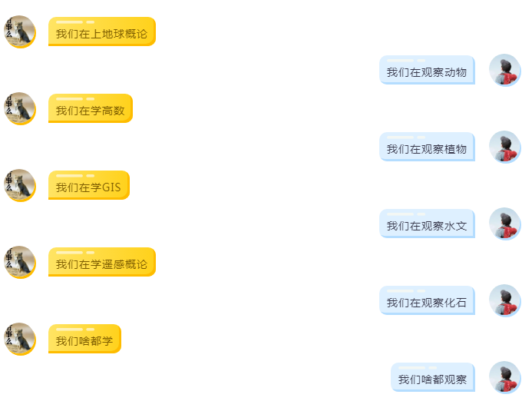Click the cat avatar beside "我们在学高数"
The image size is (532, 401).
click(20, 108)
